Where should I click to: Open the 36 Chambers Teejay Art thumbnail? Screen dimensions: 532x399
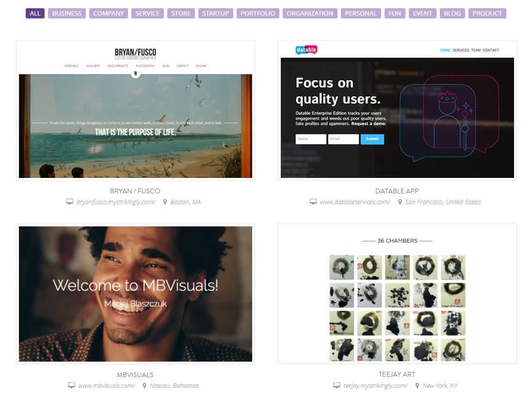pyautogui.click(x=397, y=294)
